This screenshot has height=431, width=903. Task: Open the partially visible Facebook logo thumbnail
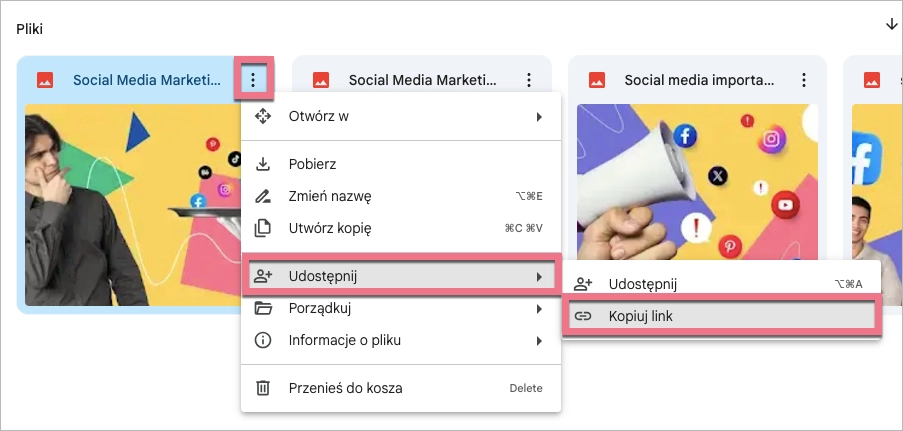pos(877,182)
